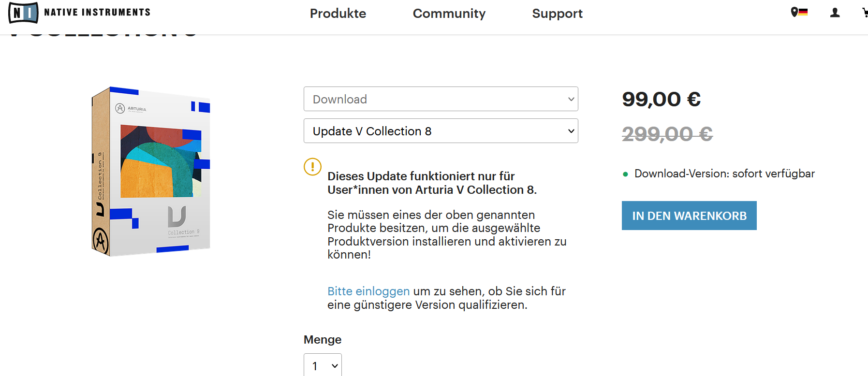The height and width of the screenshot is (376, 868).
Task: Click the Download-Version sofort verfügbar text
Action: (x=724, y=174)
